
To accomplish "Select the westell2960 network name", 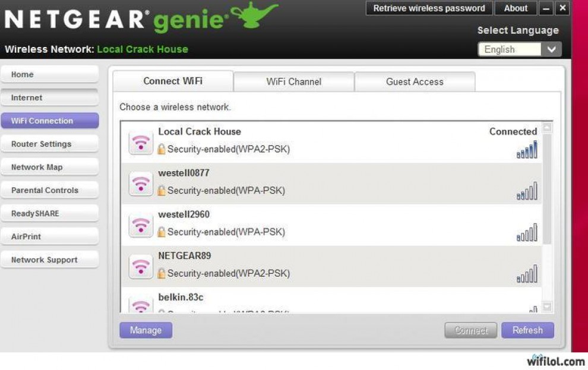I will tap(184, 214).
